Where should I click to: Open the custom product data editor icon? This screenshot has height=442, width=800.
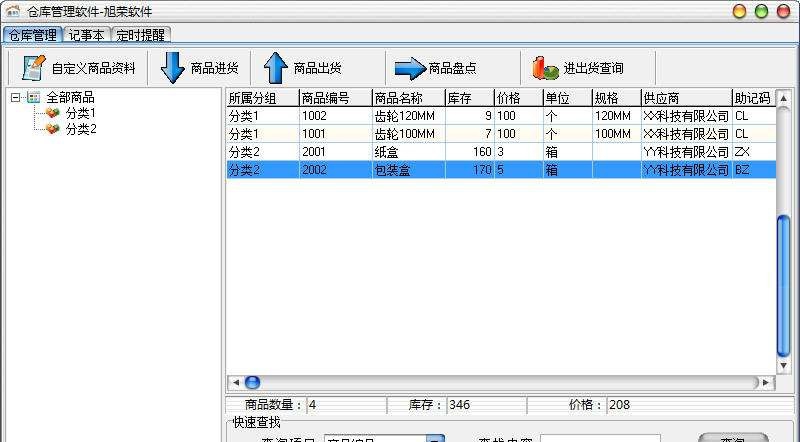(x=34, y=67)
